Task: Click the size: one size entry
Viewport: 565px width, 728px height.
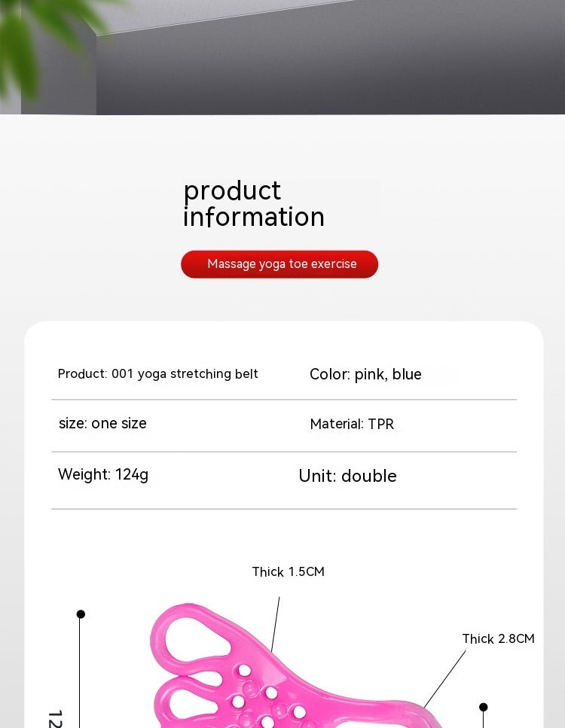Action: click(102, 423)
